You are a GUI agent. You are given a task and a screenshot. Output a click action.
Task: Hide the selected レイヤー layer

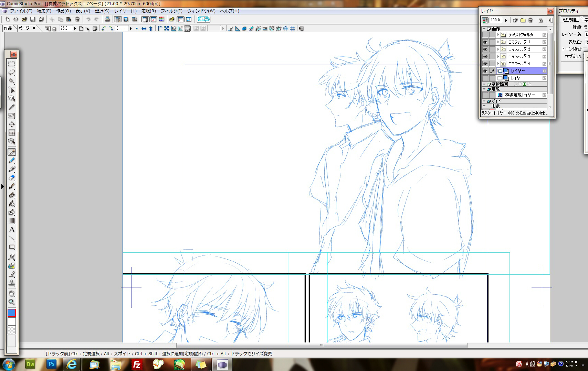click(x=485, y=71)
